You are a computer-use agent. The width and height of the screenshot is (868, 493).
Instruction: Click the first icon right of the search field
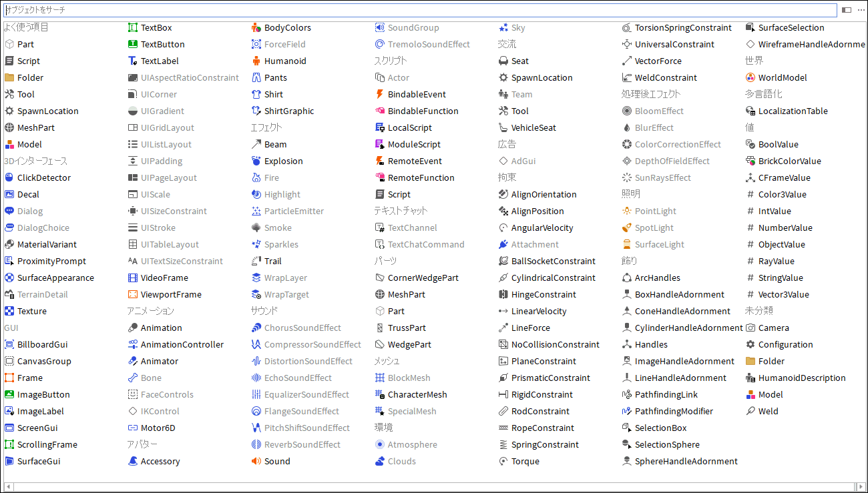847,11
